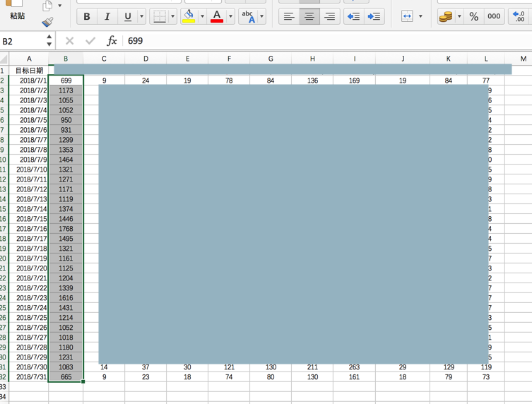This screenshot has width=532, height=404.
Task: Cancel formula entry X button
Action: (x=69, y=41)
